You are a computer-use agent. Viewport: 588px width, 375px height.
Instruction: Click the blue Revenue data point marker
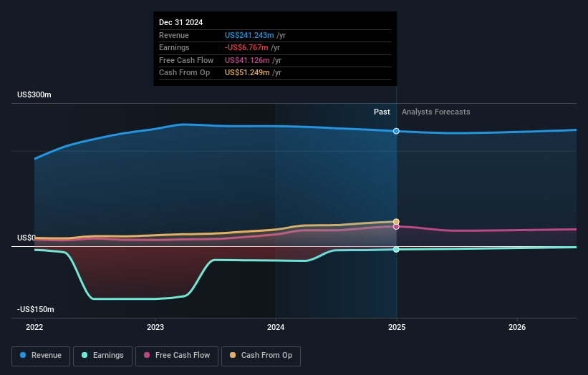click(396, 131)
